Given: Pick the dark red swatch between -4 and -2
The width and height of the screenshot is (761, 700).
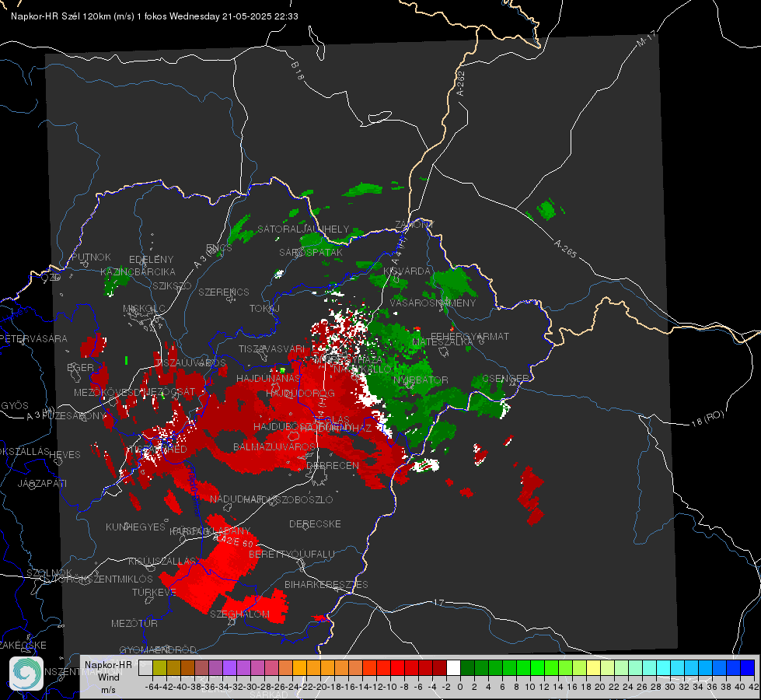Looking at the screenshot, I should (440, 667).
